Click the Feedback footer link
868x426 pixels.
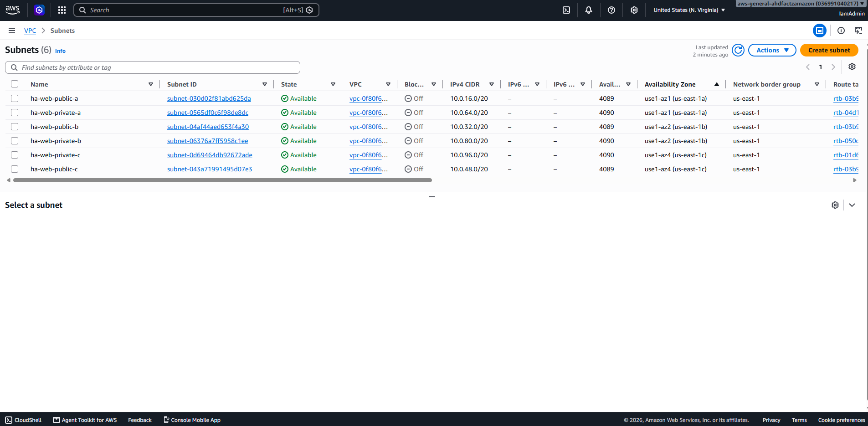pos(140,420)
